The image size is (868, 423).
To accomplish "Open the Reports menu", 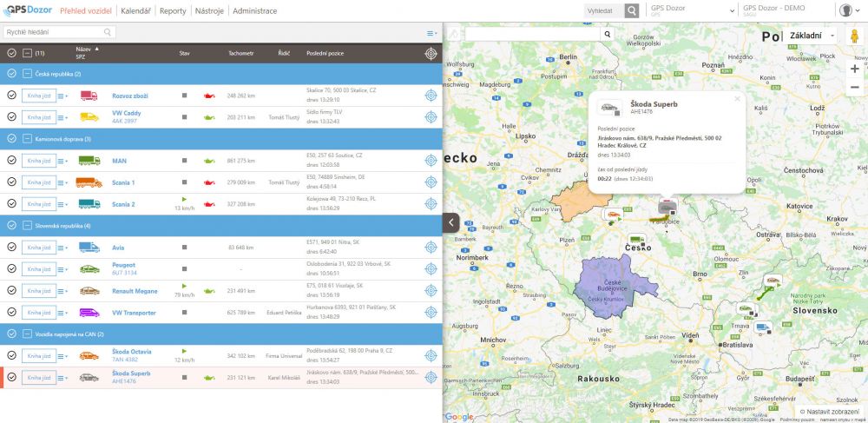I will pos(173,11).
